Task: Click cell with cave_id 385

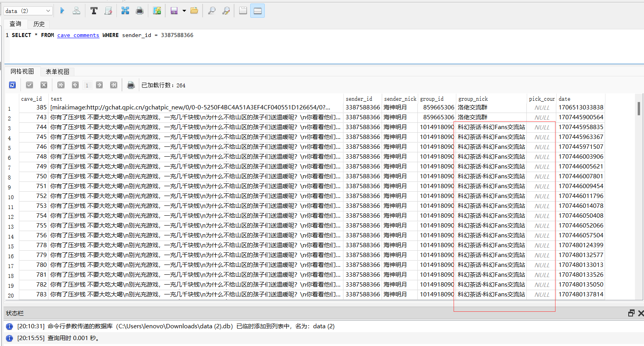Action: click(34, 107)
